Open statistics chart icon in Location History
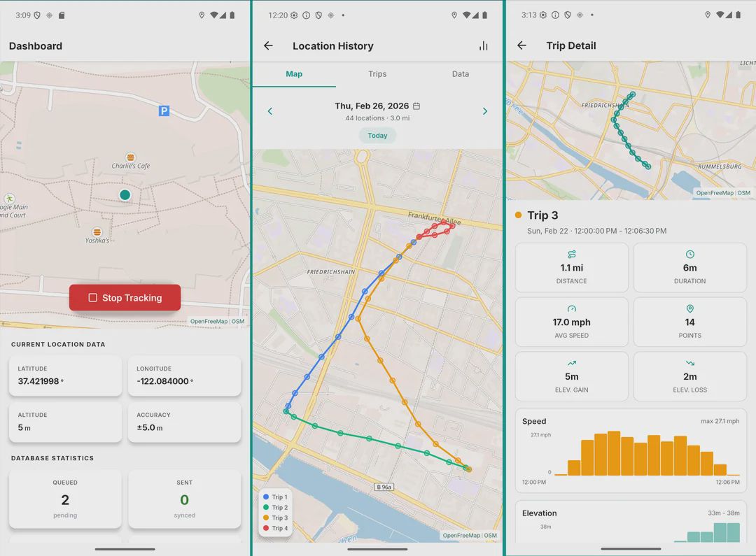 coord(483,46)
